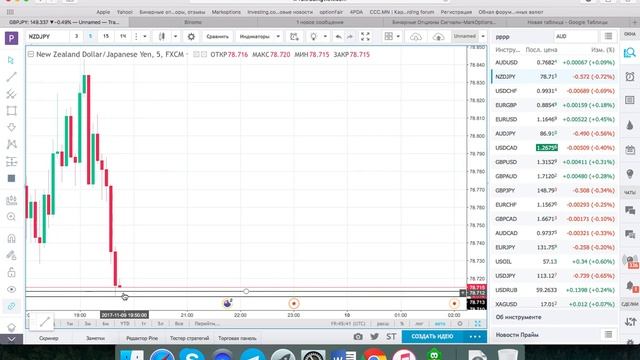Click the horizontal line handle circle
Image resolution: width=640 pixels, height=360 pixels.
click(246, 291)
